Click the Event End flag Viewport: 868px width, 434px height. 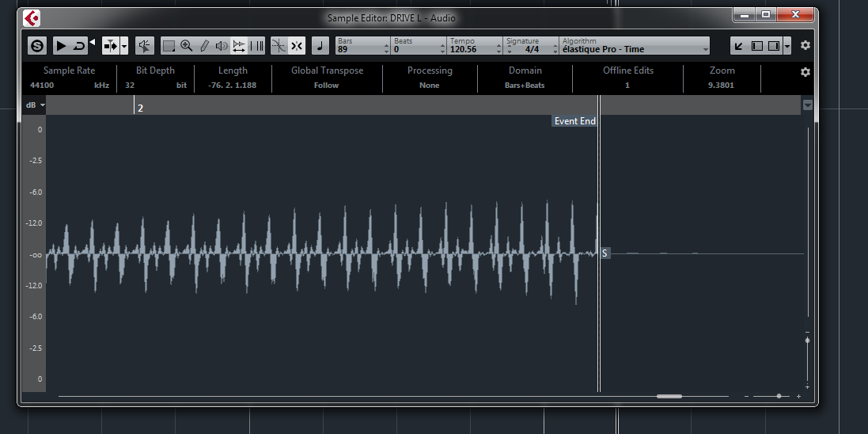click(574, 121)
